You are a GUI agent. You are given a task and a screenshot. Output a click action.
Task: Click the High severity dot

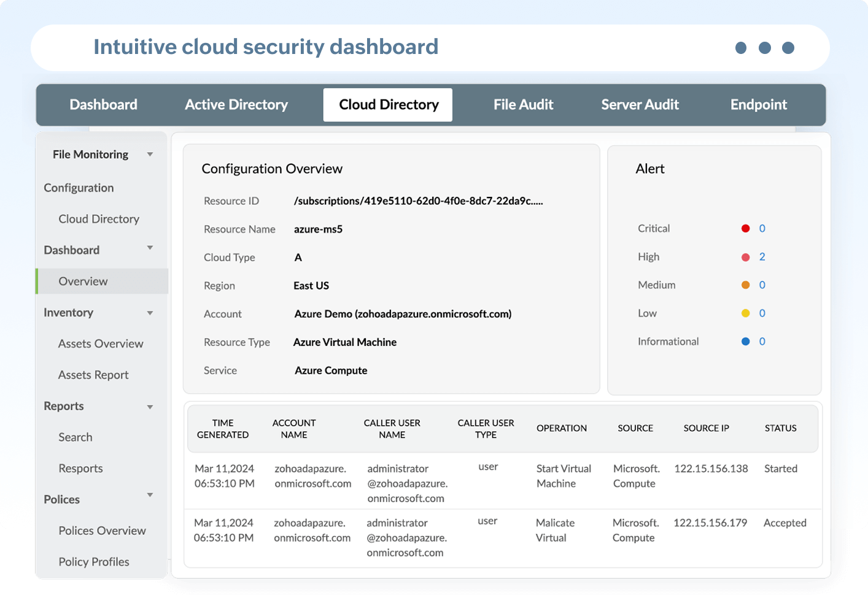[746, 257]
